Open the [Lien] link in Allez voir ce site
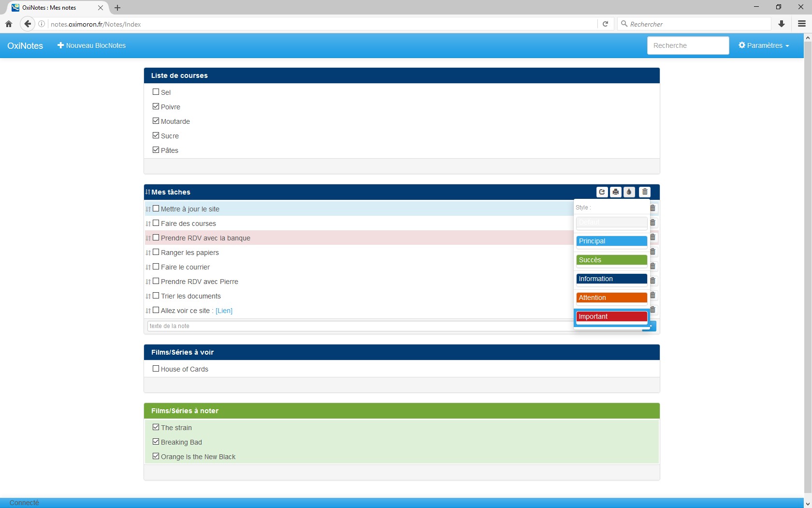 coord(224,311)
